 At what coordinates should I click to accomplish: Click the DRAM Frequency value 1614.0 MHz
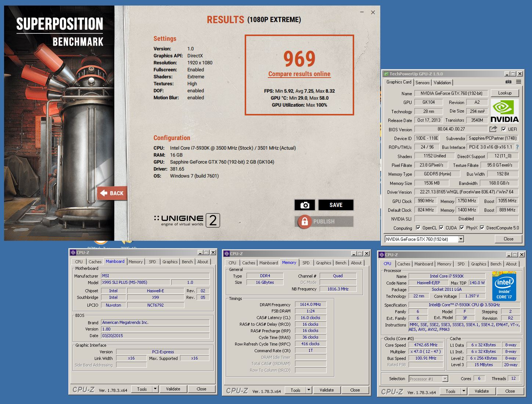click(x=310, y=304)
